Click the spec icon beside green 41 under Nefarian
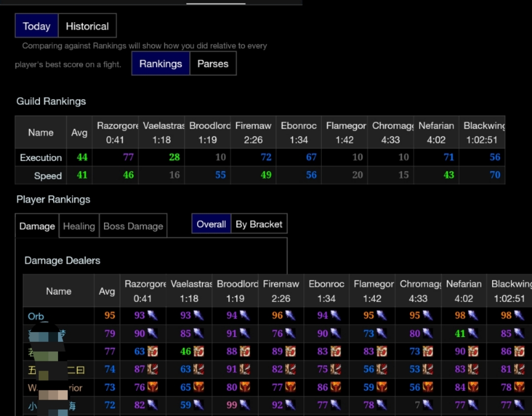The image size is (532, 416). pos(473,334)
